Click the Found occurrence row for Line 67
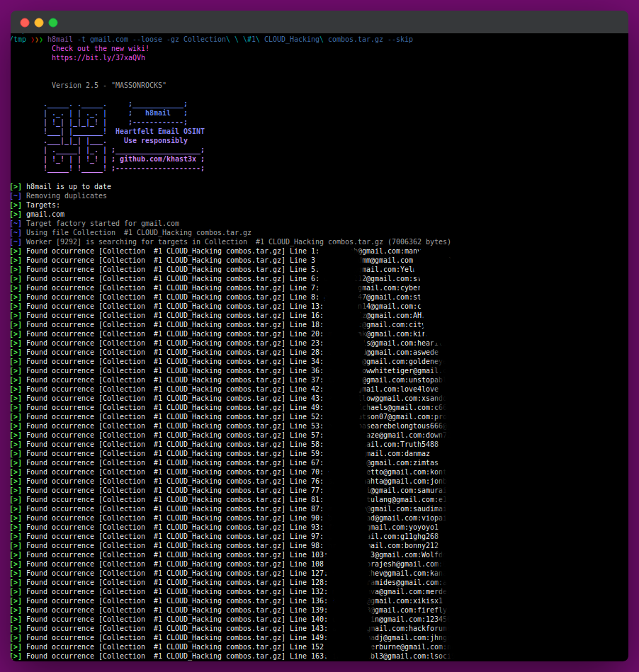 225,463
